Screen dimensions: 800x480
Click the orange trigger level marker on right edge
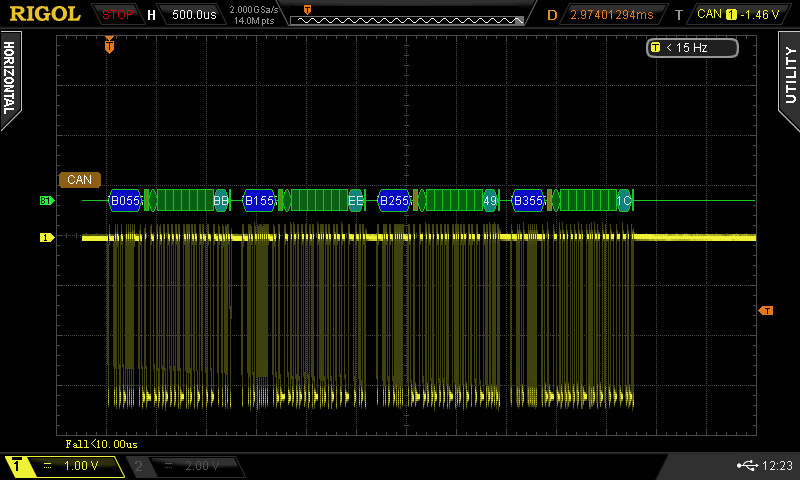click(766, 311)
